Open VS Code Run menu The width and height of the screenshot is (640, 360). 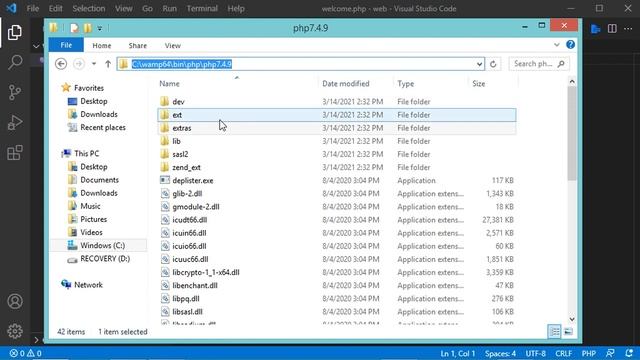tap(169, 9)
